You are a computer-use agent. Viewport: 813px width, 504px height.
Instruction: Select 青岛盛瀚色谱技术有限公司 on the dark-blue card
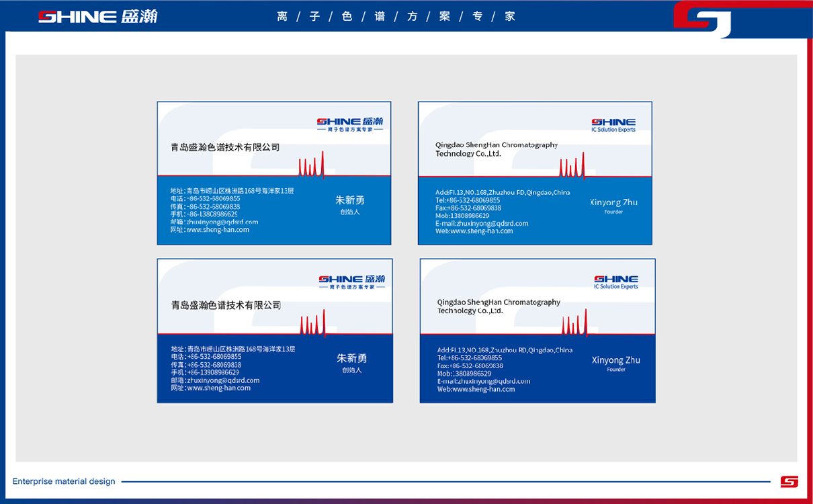pyautogui.click(x=226, y=305)
